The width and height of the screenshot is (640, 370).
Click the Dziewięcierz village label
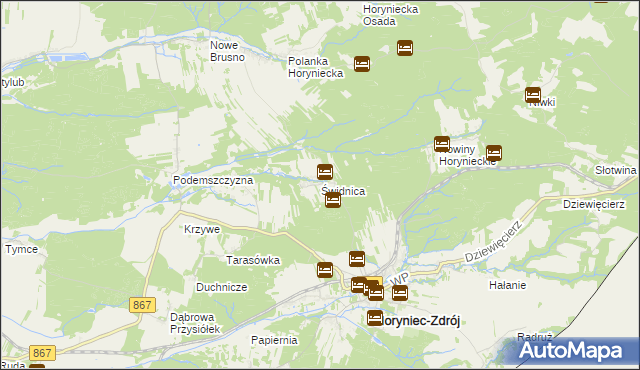point(594,204)
